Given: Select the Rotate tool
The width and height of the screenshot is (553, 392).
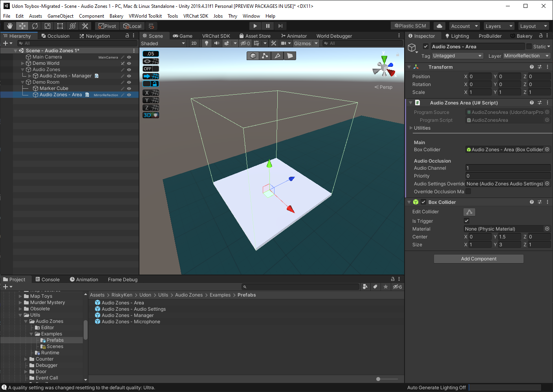Looking at the screenshot, I should [35, 26].
